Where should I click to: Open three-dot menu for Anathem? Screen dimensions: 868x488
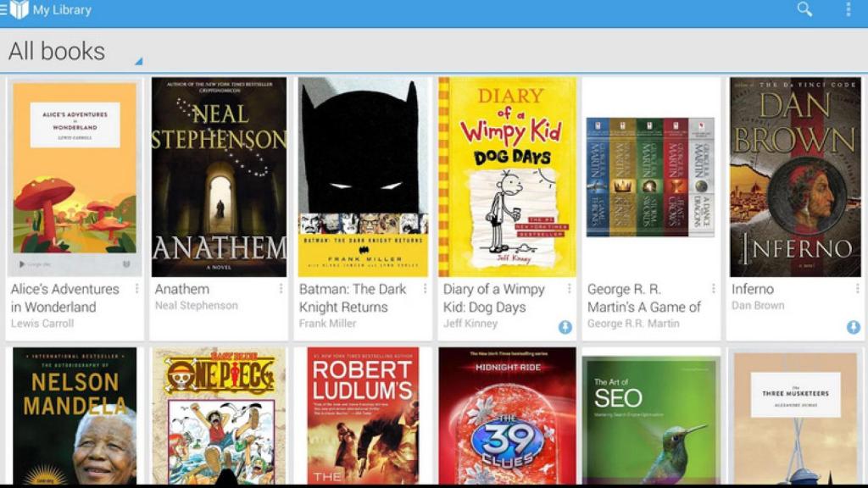[281, 289]
